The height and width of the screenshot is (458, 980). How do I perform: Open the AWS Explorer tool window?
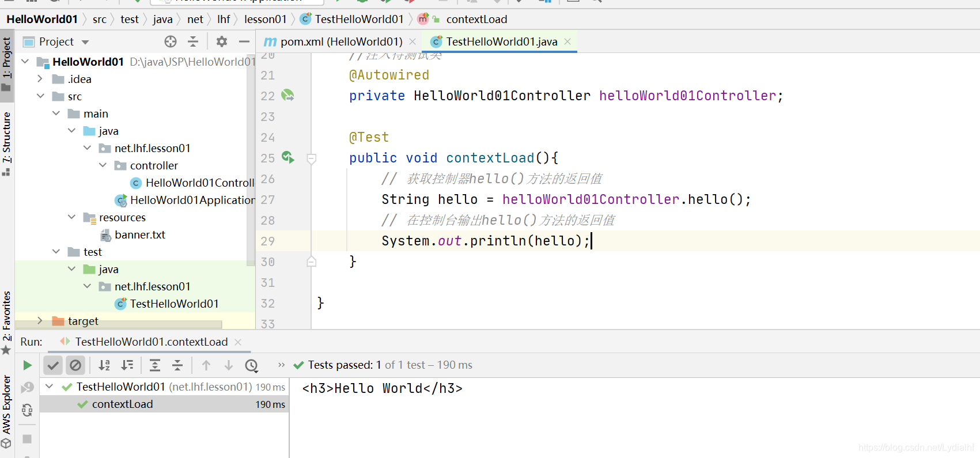(6, 411)
